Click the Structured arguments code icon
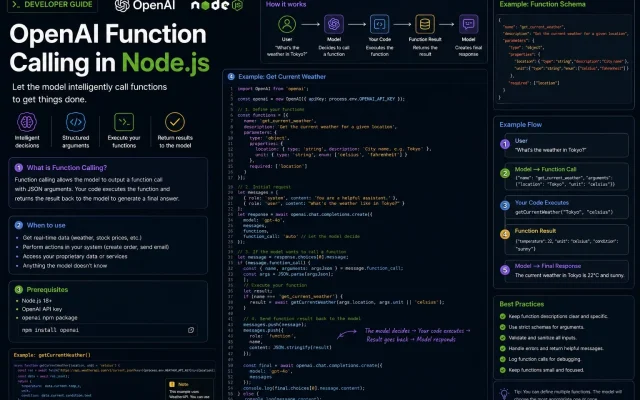This screenshot has height=400, width=640. (x=76, y=122)
